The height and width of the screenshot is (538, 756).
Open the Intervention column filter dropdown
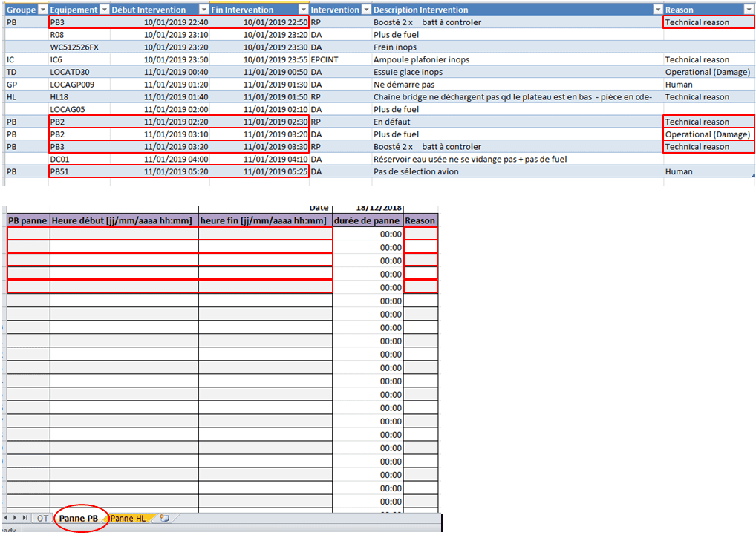365,10
